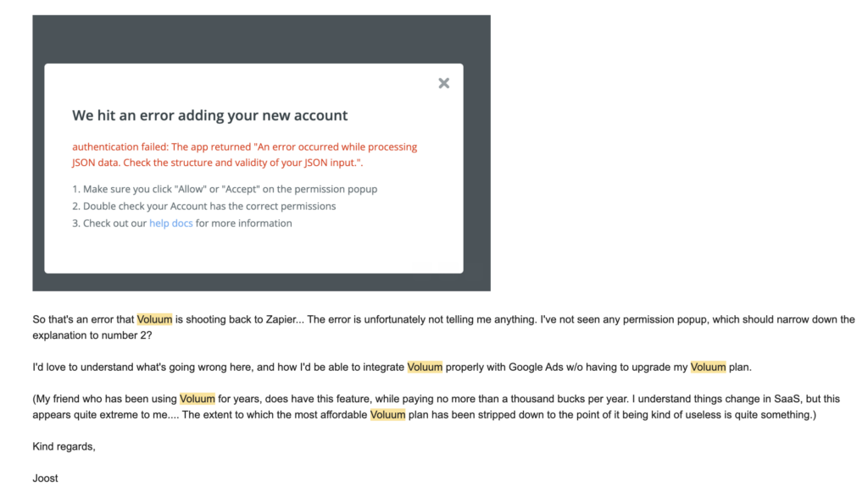Viewport: 868px width, 492px height.
Task: Click the "Kind regards," closing line
Action: (x=64, y=446)
